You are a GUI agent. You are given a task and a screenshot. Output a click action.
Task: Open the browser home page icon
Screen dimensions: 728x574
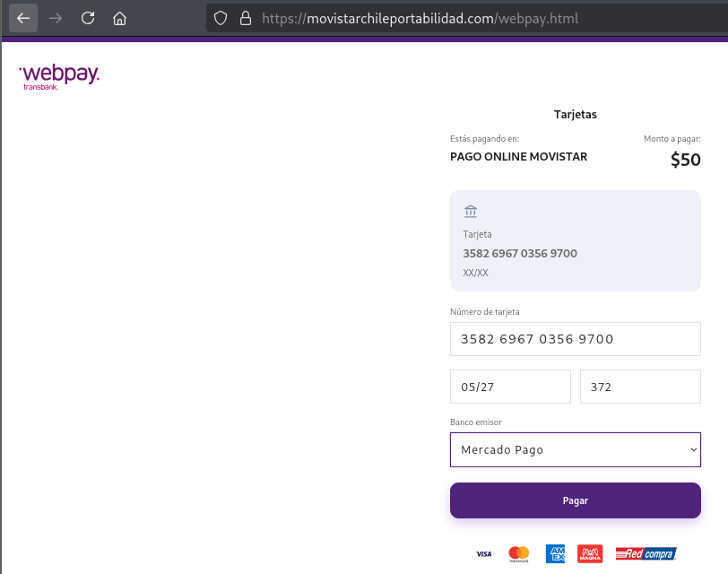[120, 19]
